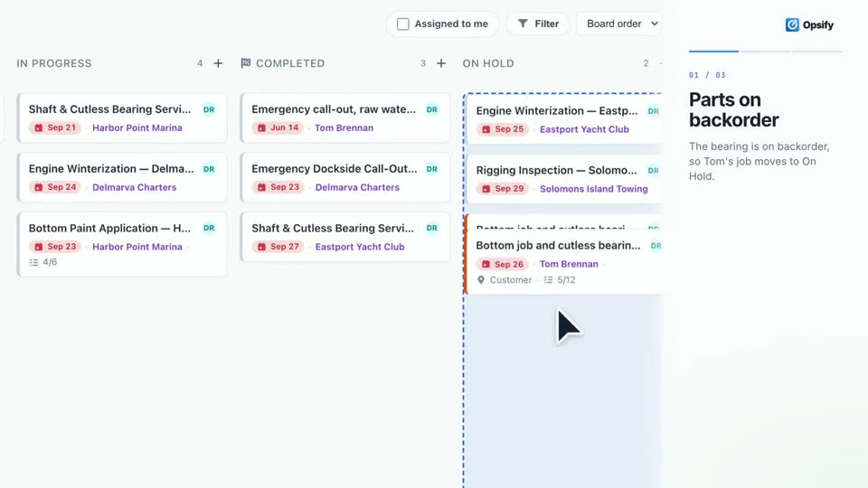Open the Engine Winterization — Eastp... card
The height and width of the screenshot is (488, 868).
(564, 119)
